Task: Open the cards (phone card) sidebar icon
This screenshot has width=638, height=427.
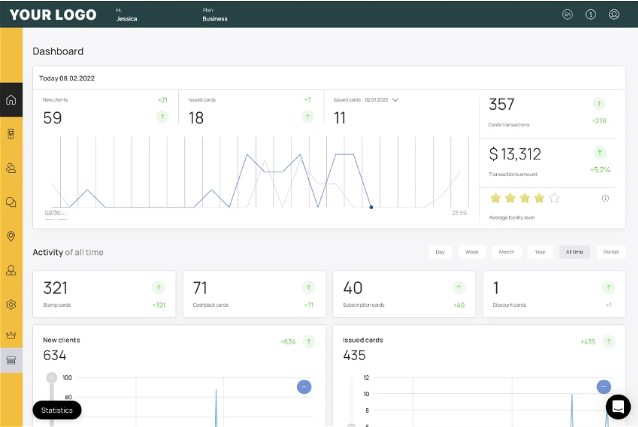Action: point(11,134)
